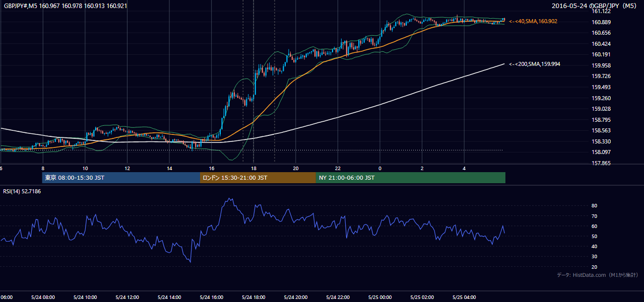Click the 5/24 18:00 date label
The height and width of the screenshot is (302, 644).
pyautogui.click(x=253, y=297)
